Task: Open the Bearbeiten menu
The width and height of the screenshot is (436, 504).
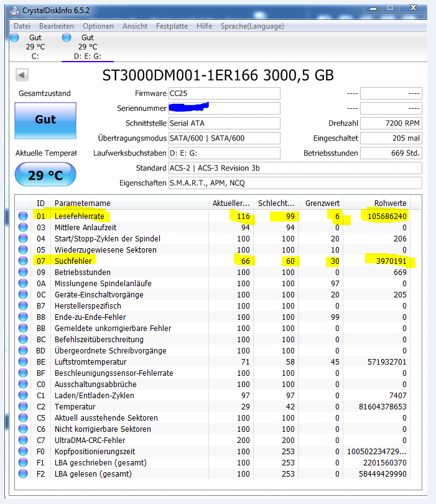Action: click(57, 26)
